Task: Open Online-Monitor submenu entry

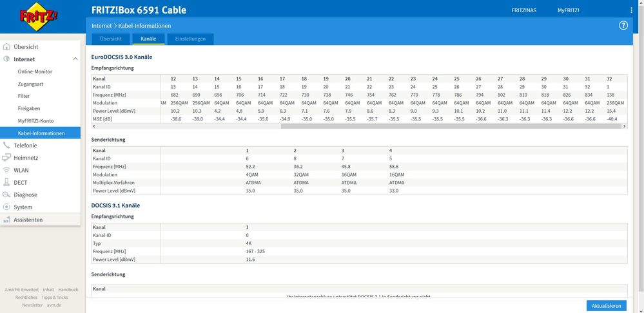Action: (x=35, y=71)
